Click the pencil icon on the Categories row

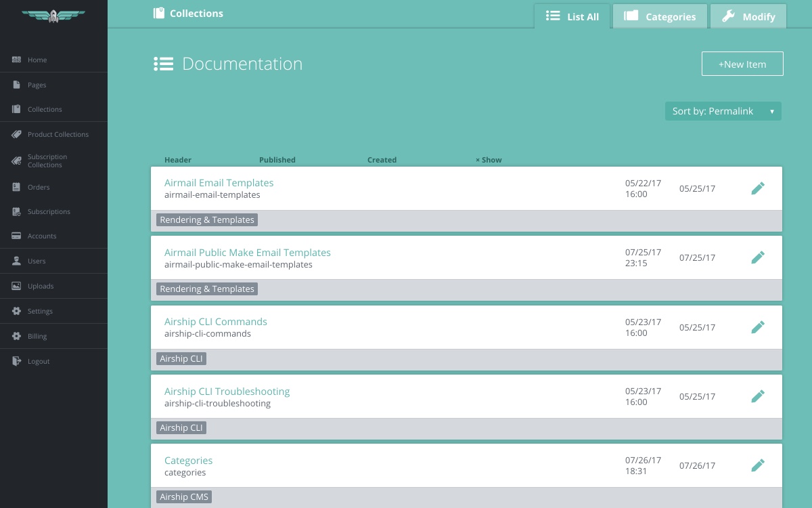tap(758, 465)
